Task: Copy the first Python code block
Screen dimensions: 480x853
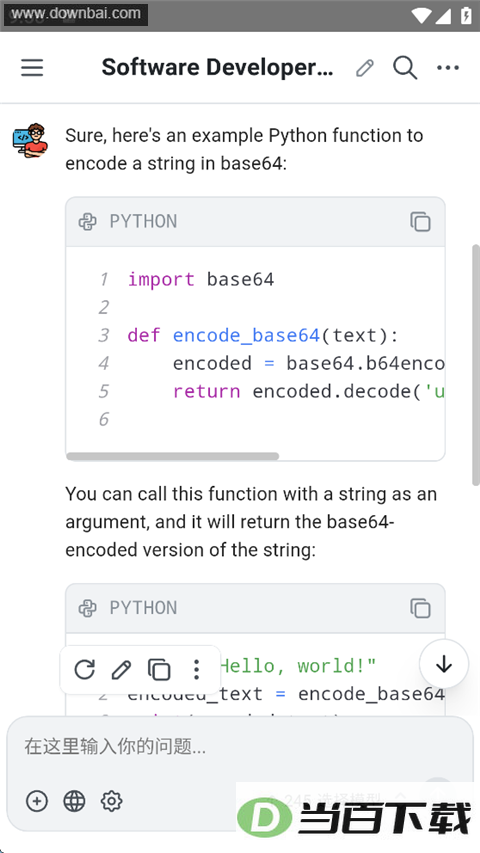Action: [420, 221]
